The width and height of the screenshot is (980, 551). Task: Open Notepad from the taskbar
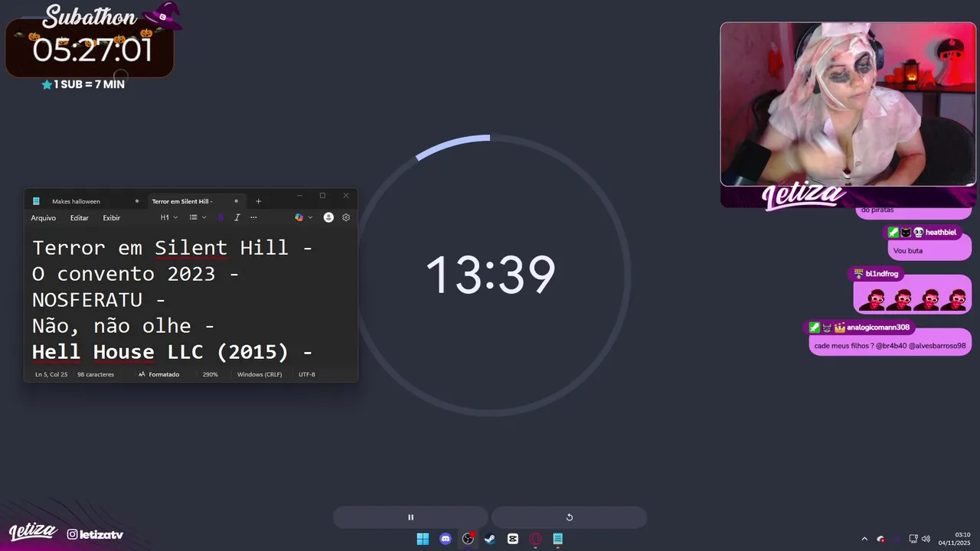(558, 539)
